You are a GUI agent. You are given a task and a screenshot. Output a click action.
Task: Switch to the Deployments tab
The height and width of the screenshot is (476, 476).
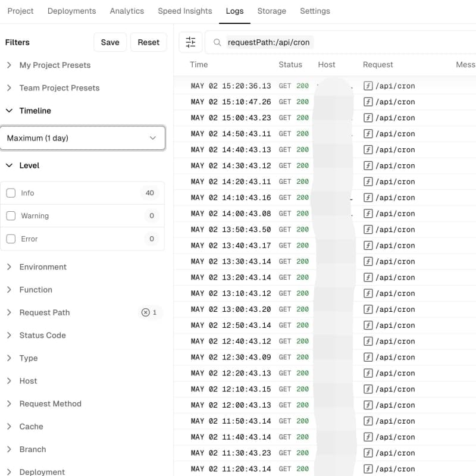tap(71, 11)
